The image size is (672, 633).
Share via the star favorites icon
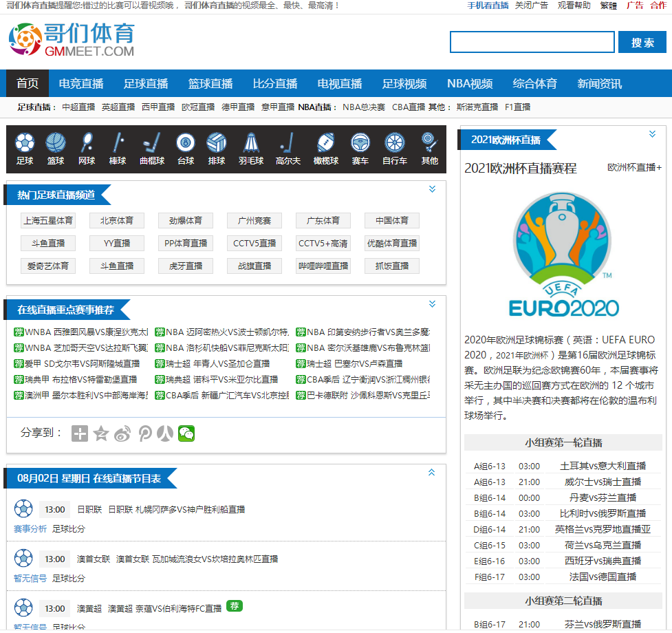tap(101, 433)
